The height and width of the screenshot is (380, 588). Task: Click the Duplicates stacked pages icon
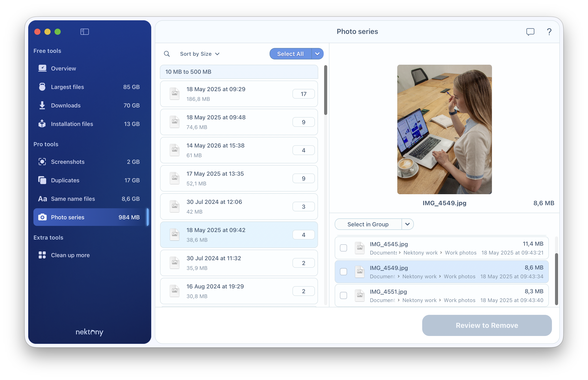coord(42,180)
